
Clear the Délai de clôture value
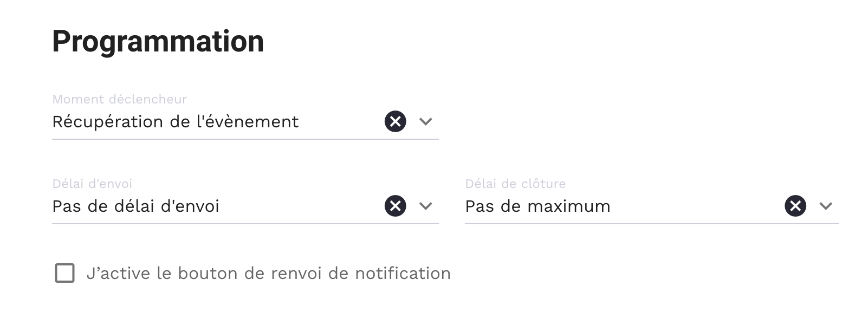point(795,206)
